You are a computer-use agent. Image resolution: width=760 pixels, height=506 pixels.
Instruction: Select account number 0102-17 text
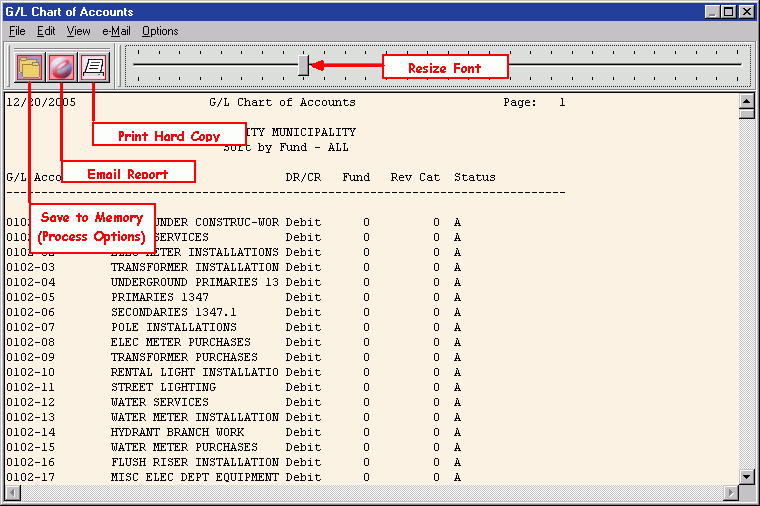coord(30,477)
